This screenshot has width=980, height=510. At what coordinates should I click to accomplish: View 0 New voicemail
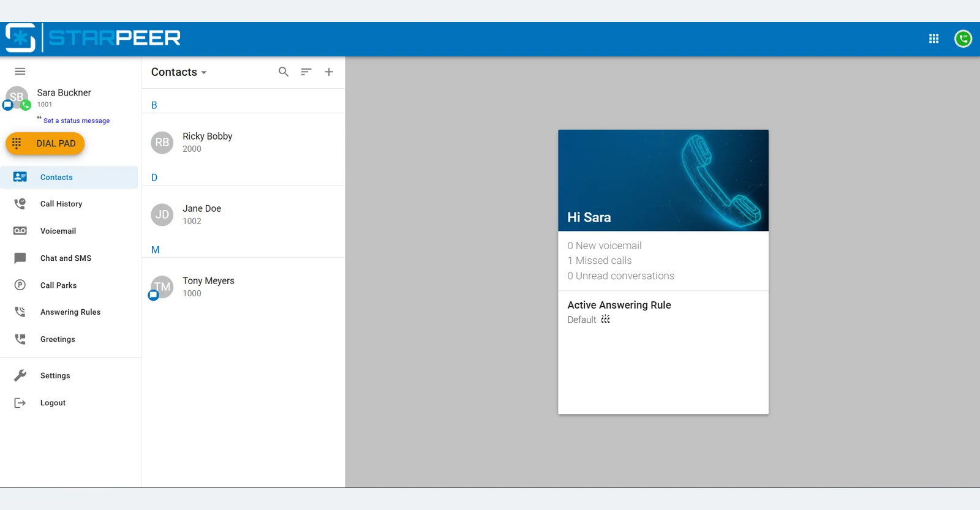tap(605, 246)
